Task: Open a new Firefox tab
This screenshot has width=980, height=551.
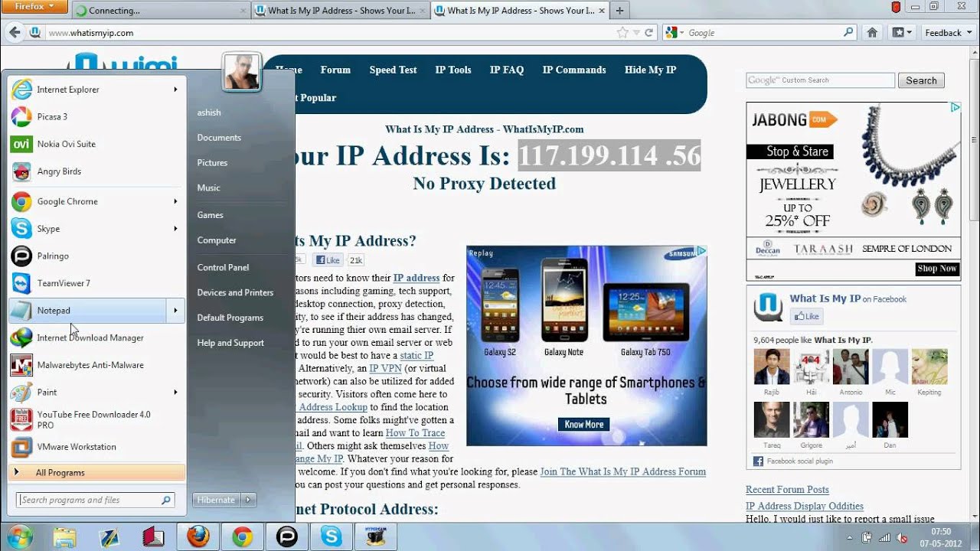Action: pos(619,11)
